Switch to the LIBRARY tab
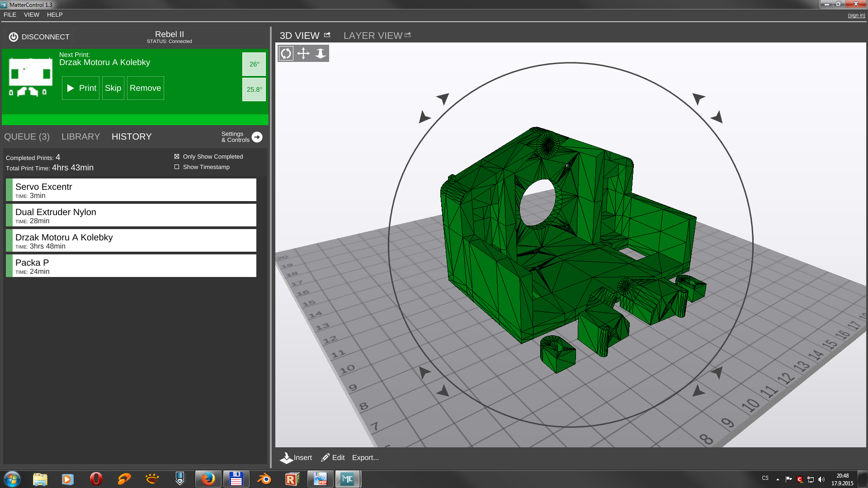Viewport: 868px width, 488px height. click(80, 137)
